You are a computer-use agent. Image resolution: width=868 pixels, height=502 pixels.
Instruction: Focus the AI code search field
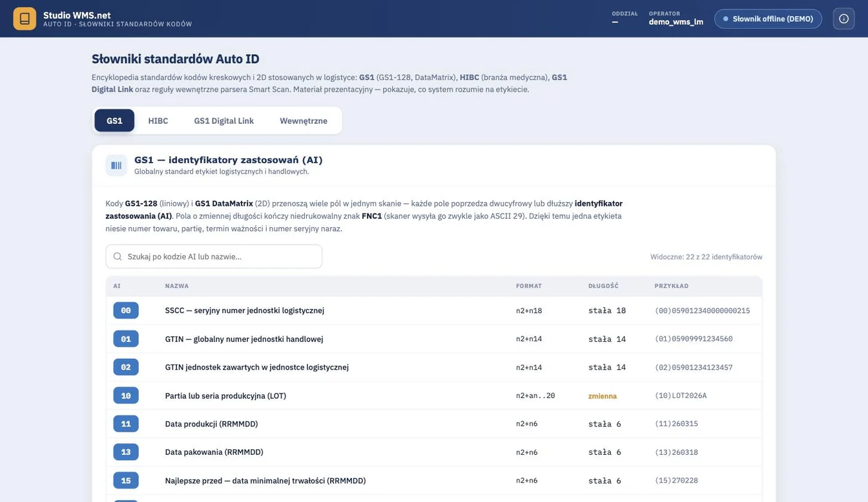click(x=214, y=257)
